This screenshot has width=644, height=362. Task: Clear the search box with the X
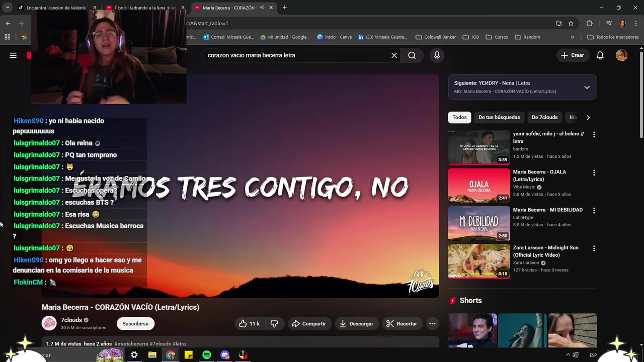pyautogui.click(x=394, y=55)
